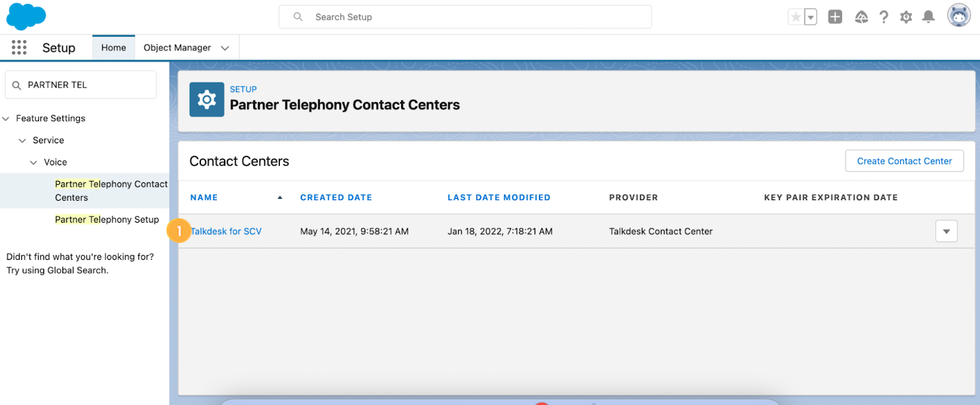Collapse the Voice tree node
The image size is (980, 405).
34,163
